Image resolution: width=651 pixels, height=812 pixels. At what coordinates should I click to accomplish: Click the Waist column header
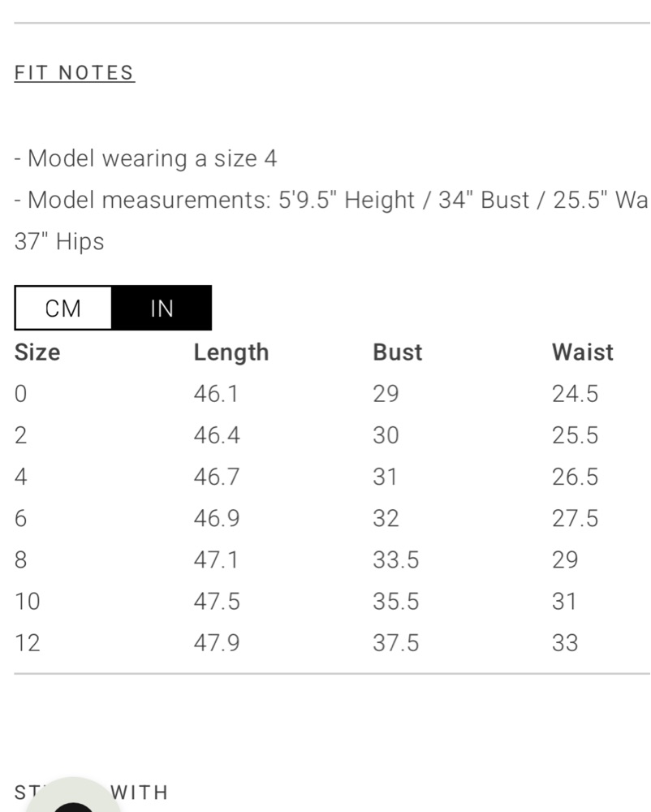tap(583, 352)
